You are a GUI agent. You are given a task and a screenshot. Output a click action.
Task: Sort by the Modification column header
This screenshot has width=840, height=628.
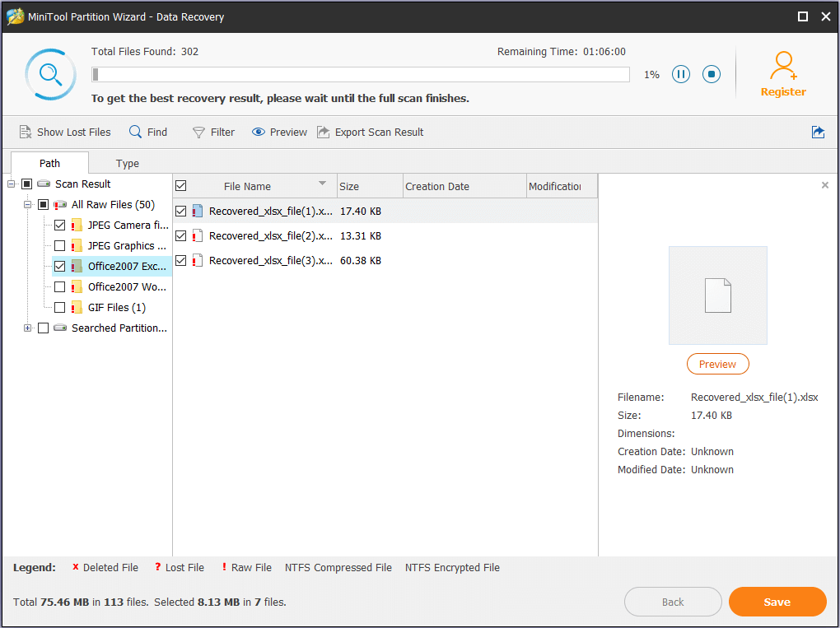(x=562, y=186)
